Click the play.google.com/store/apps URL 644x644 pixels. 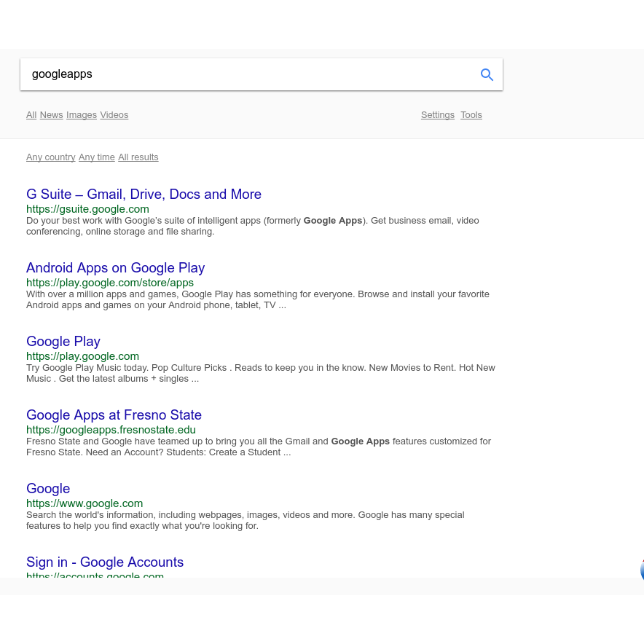click(x=110, y=283)
